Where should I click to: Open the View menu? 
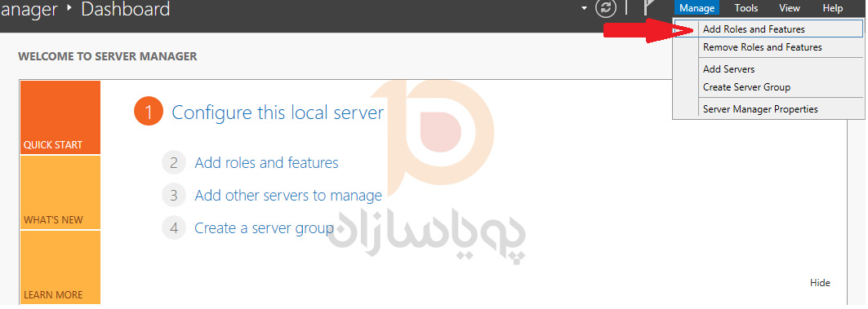click(790, 8)
